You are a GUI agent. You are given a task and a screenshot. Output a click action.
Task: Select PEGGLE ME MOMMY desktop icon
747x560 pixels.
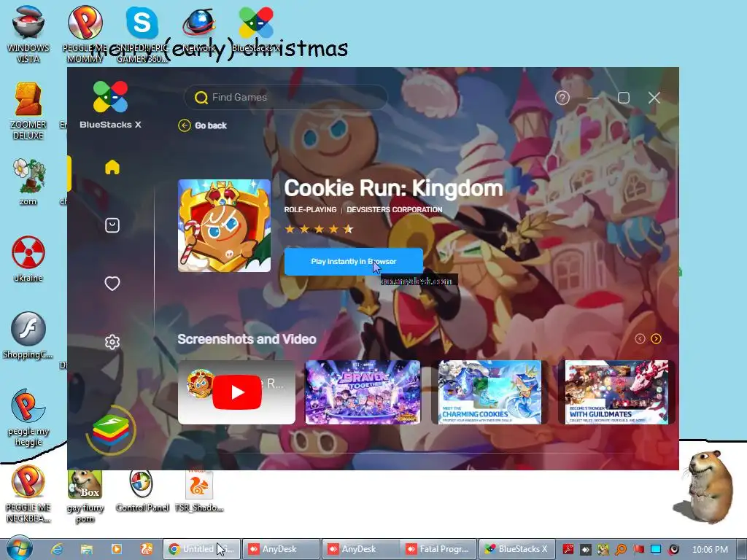pyautogui.click(x=85, y=34)
